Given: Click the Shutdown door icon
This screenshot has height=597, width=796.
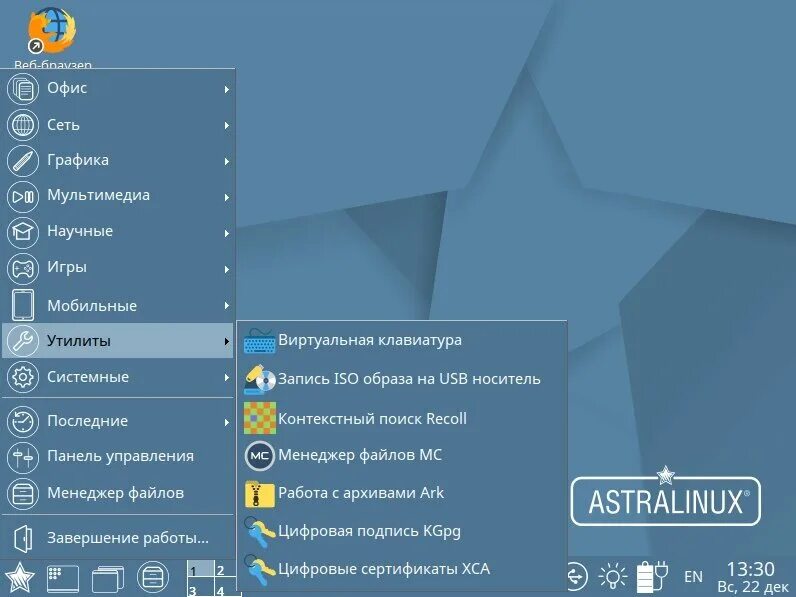Looking at the screenshot, I should (23, 539).
